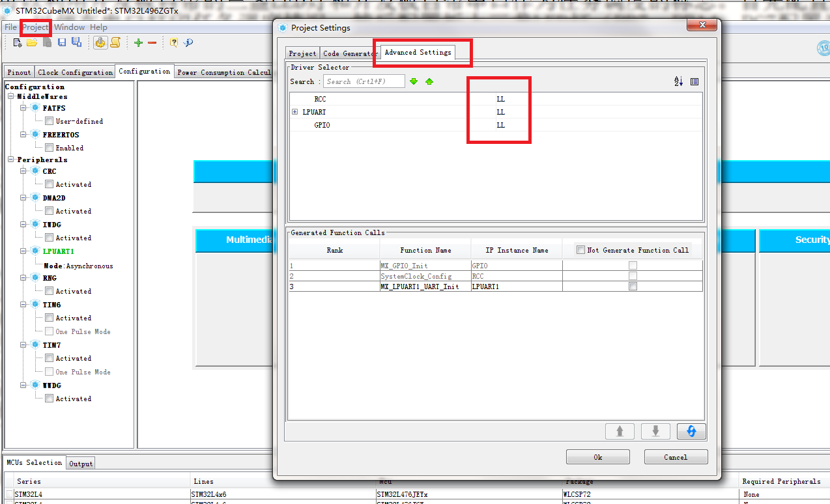The width and height of the screenshot is (830, 504).
Task: Click the move rank up arrow button
Action: [620, 431]
